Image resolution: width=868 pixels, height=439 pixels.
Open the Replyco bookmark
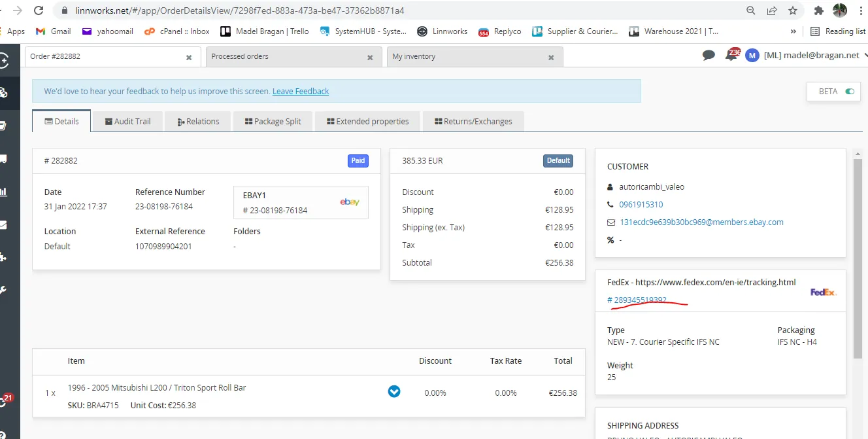pos(500,31)
